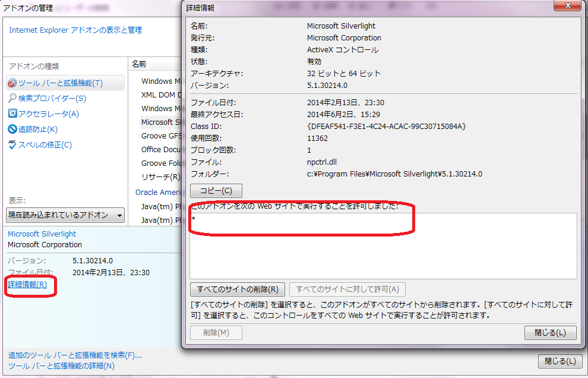588x378 pixels.
Task: Click the version value 5.1.30214.0 in dialog
Action: (327, 86)
